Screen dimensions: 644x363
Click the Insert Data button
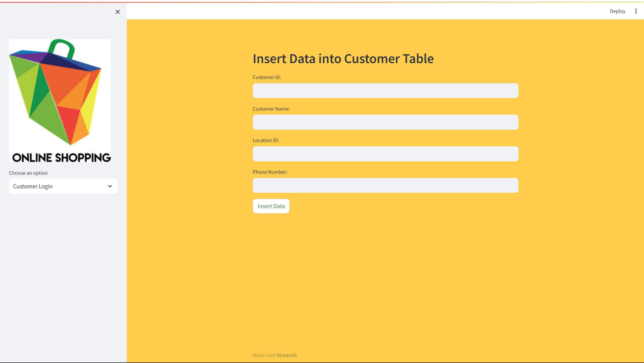[271, 206]
